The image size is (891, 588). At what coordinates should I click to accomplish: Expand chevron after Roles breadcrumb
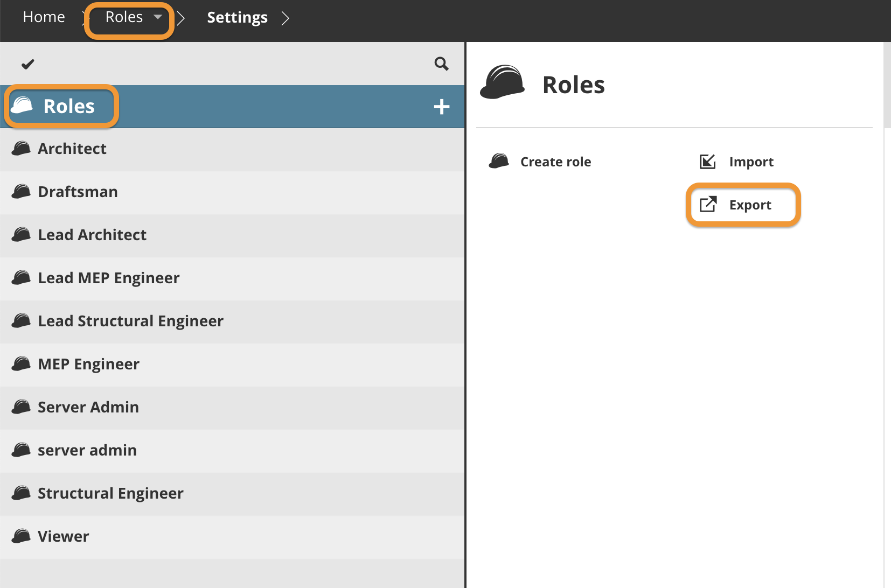coord(182,18)
